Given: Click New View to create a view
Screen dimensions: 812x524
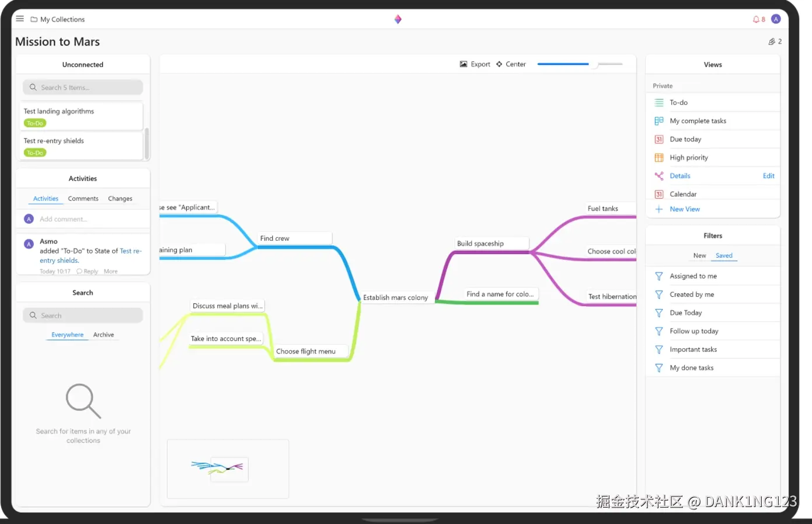Looking at the screenshot, I should coord(684,209).
